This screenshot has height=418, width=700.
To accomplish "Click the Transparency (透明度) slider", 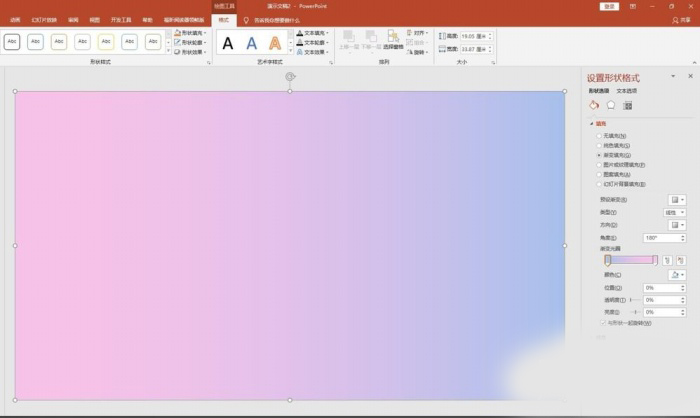I will coord(635,300).
